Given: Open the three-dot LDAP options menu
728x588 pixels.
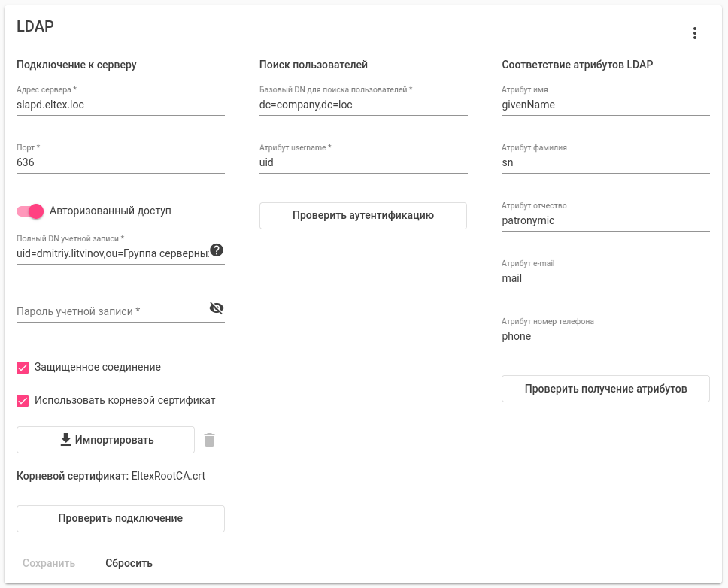Looking at the screenshot, I should 695,33.
